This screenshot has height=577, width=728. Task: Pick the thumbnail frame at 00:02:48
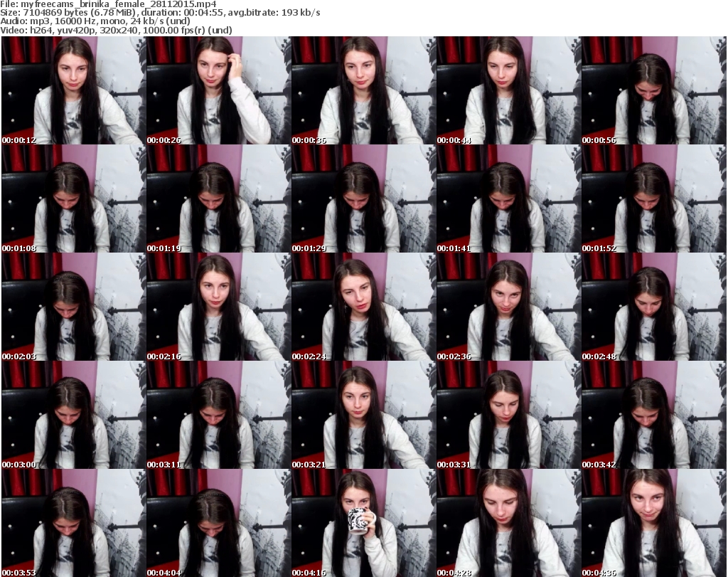pyautogui.click(x=654, y=307)
